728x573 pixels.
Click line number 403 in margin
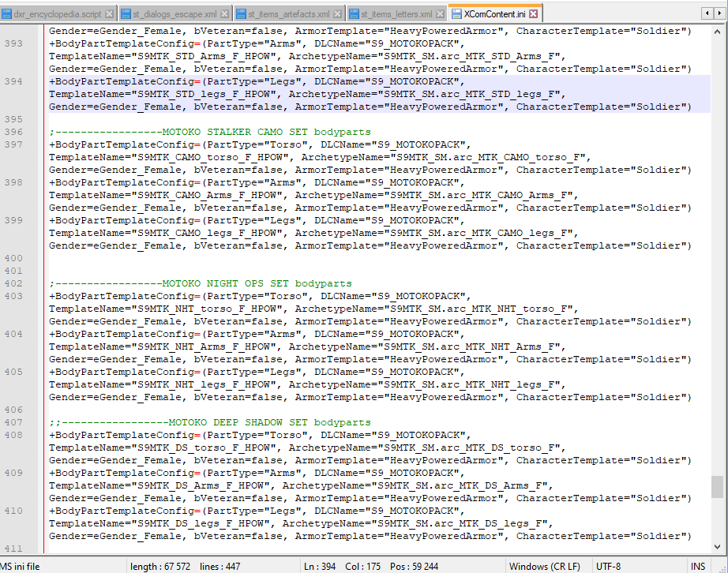13,296
